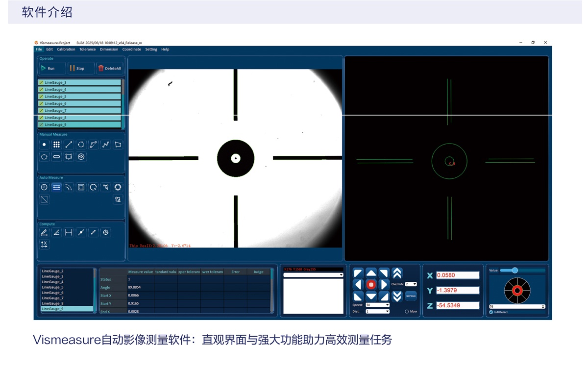Click the coordinate axis compute icon

click(x=44, y=244)
